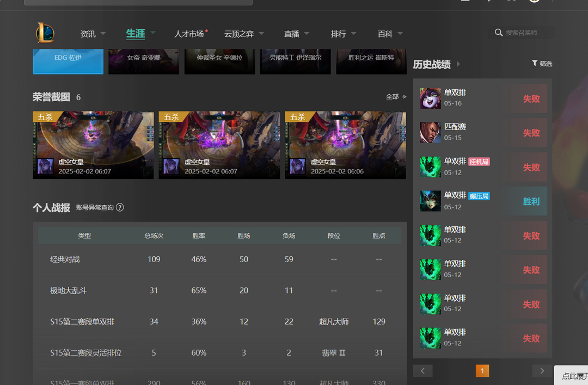Viewport: 588px width, 385px height.
Task: Click the 胜场 column header
Action: point(244,235)
